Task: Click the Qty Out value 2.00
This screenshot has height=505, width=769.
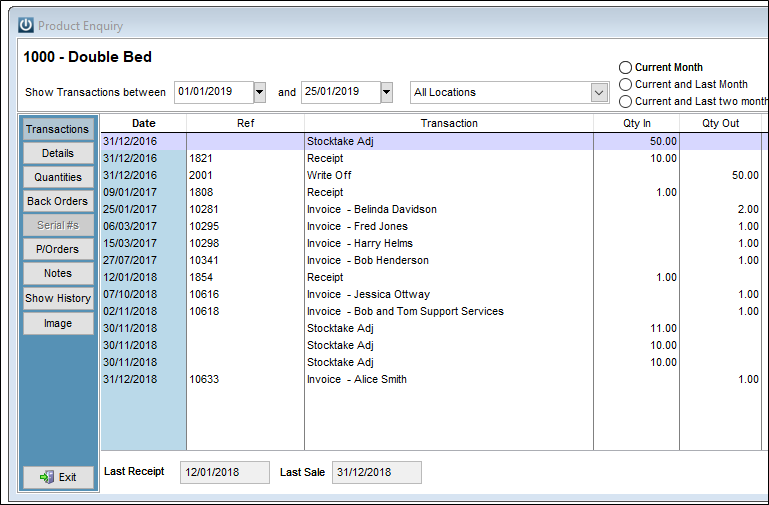Action: tap(748, 209)
